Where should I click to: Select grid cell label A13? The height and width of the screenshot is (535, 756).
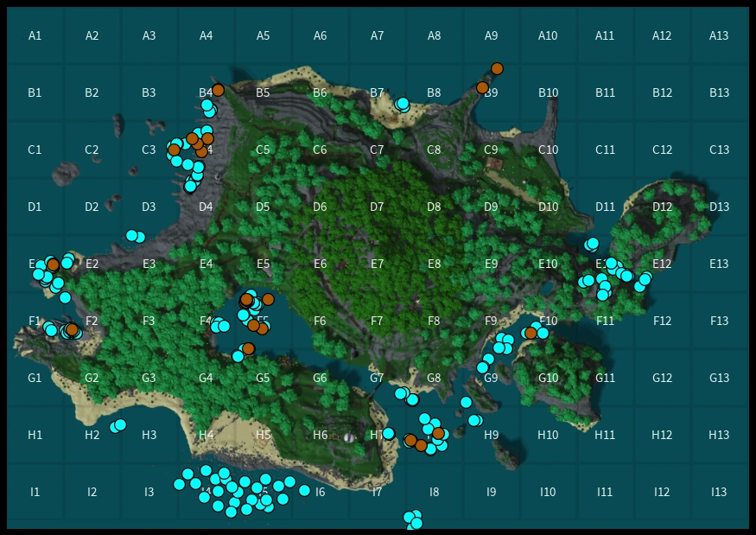[718, 35]
